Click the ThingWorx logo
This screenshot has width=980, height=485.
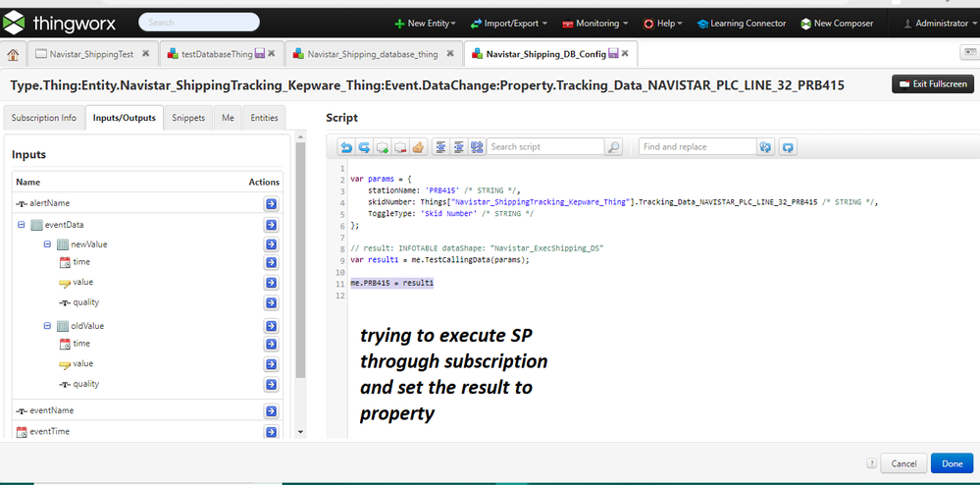click(x=59, y=24)
